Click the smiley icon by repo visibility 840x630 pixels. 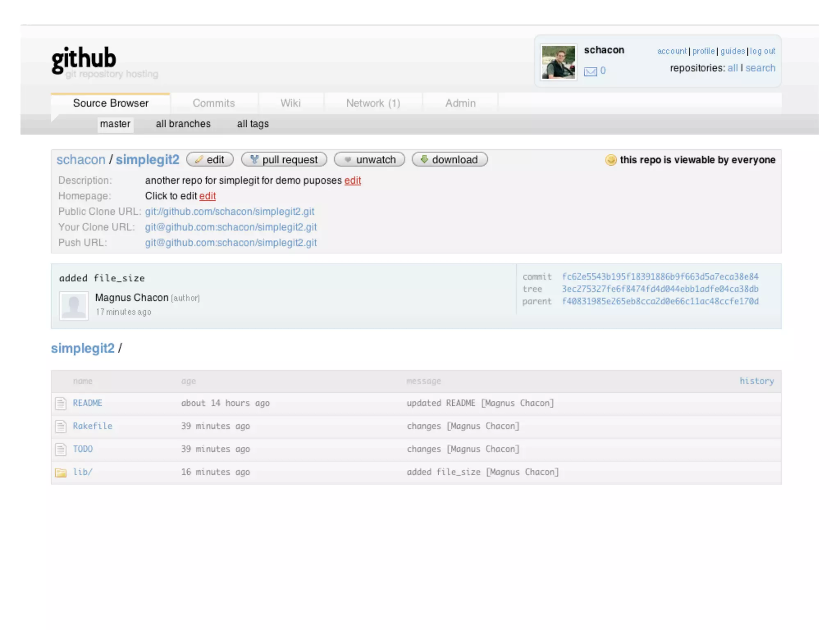[611, 160]
